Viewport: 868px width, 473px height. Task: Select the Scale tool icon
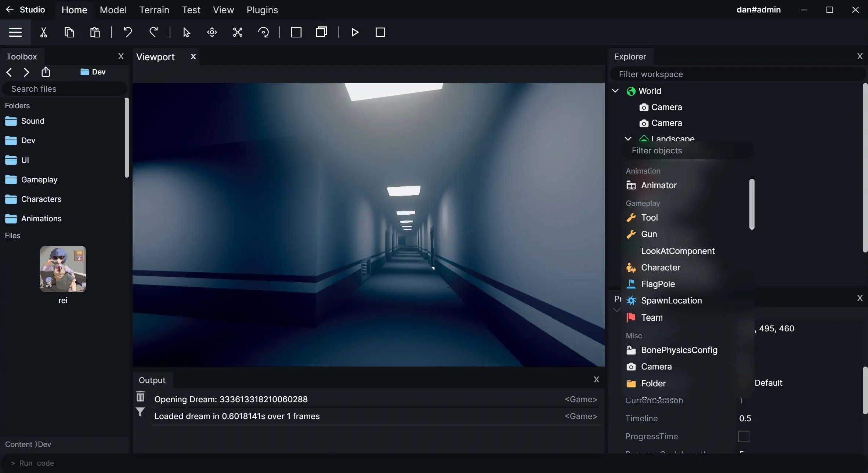click(238, 32)
